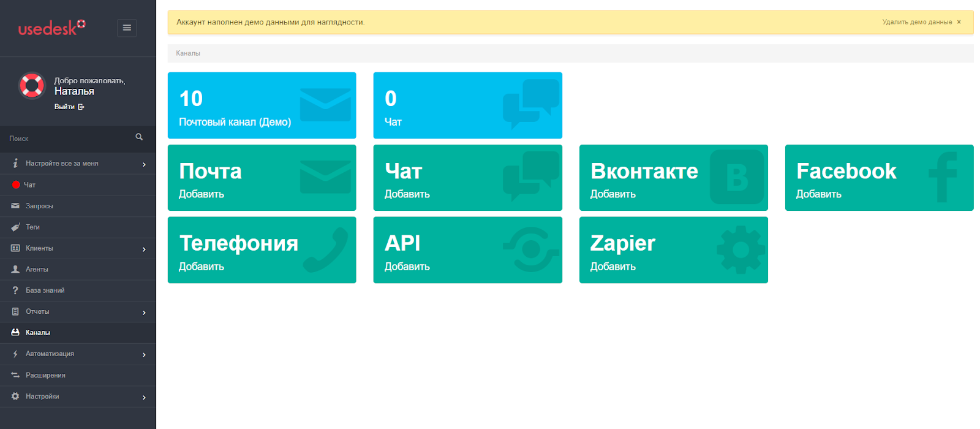The width and height of the screenshot is (980, 429).
Task: Open Настройки in the sidebar
Action: [78, 397]
